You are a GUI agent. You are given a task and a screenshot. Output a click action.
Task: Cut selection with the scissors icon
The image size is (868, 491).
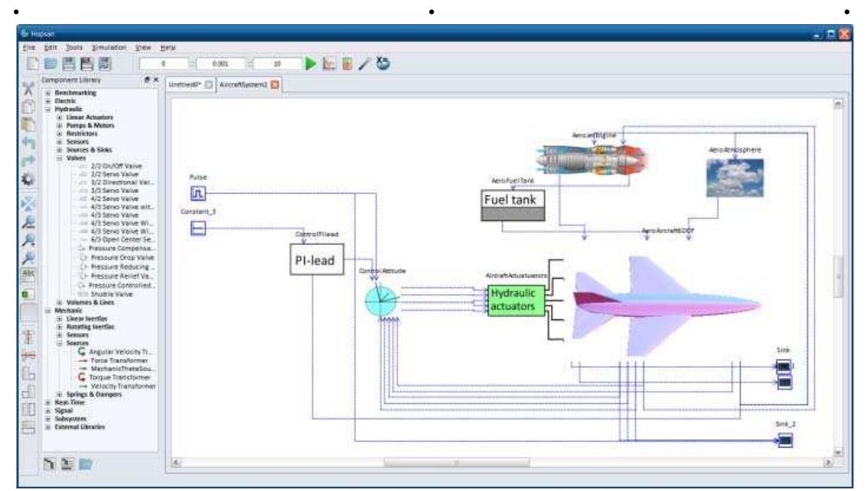(x=29, y=89)
